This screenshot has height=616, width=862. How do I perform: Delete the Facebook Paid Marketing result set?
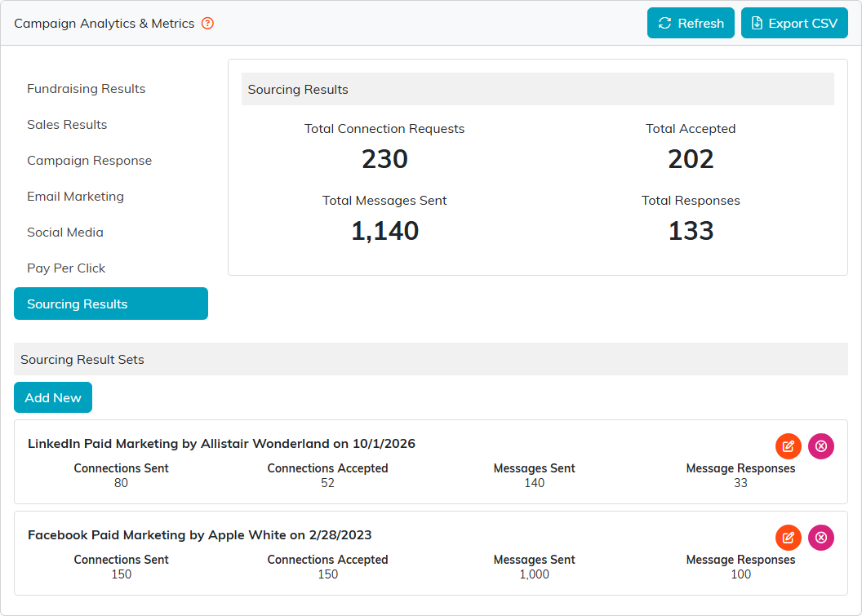point(821,538)
